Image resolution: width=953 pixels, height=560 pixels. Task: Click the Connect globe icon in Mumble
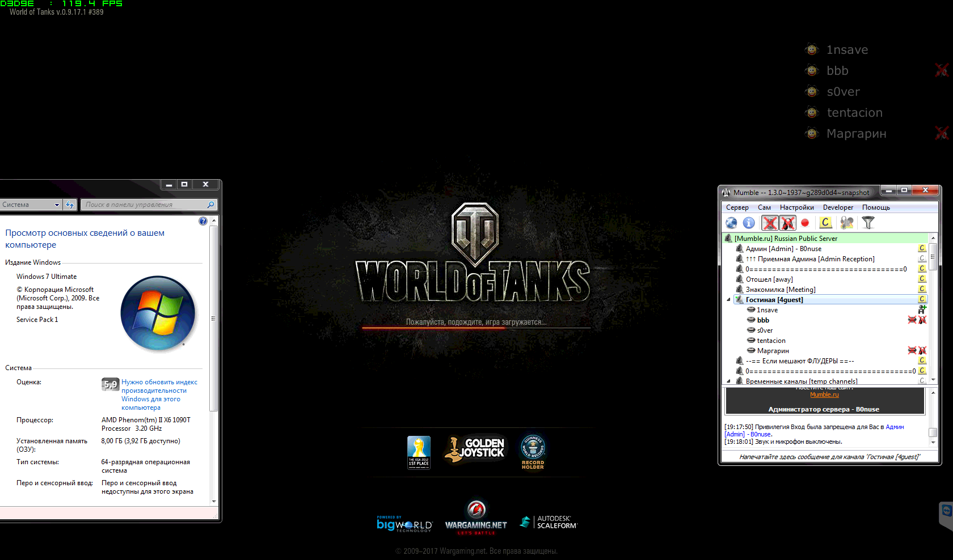coord(731,223)
